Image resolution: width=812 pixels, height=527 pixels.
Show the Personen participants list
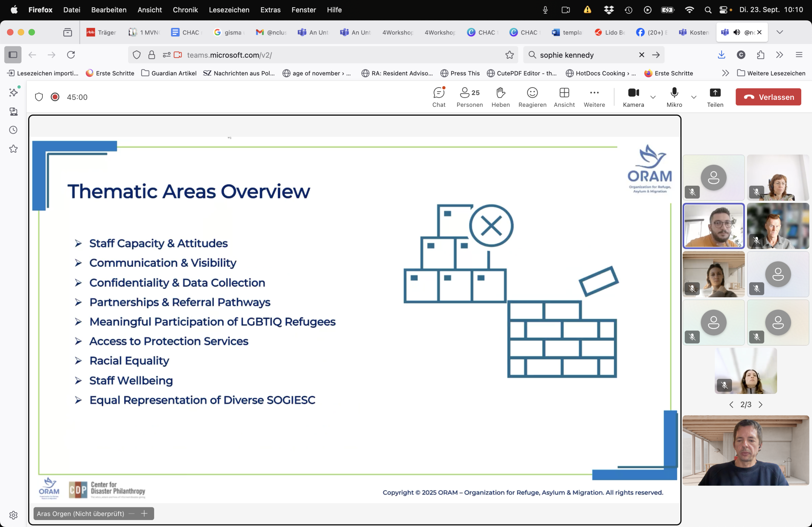pos(469,97)
